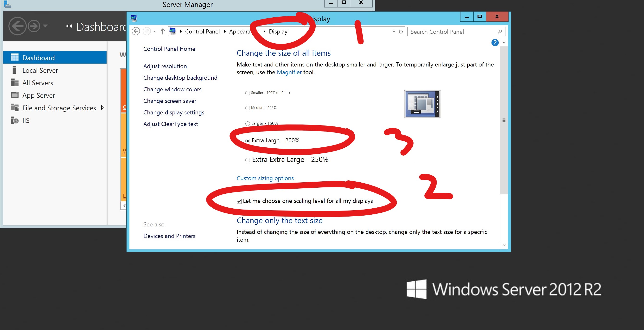Click the search magnifier icon
644x330 pixels.
500,32
